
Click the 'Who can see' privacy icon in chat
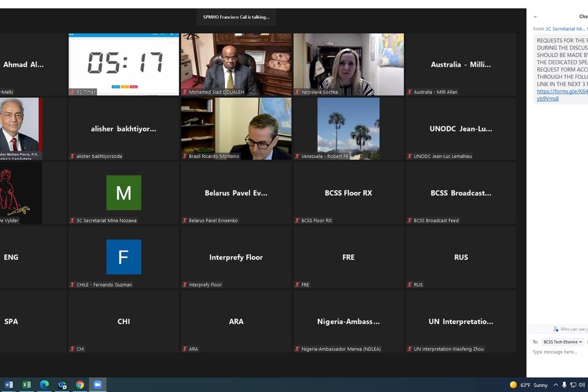click(556, 330)
